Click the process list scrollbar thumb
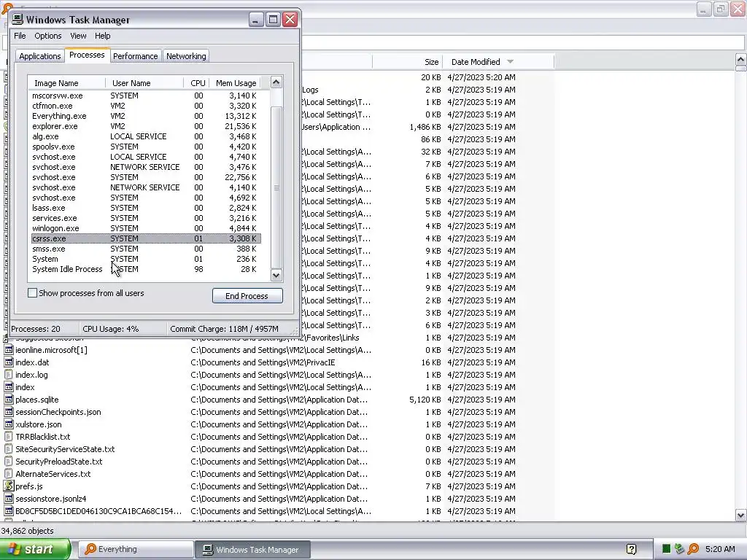 tap(276, 187)
